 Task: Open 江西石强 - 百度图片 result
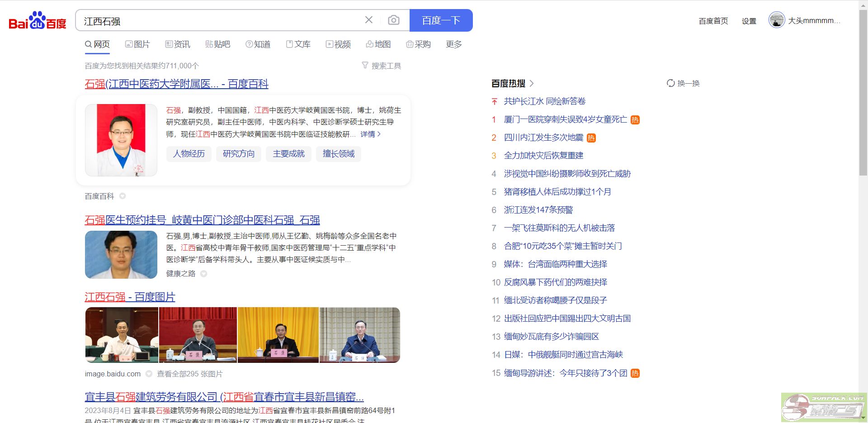tap(130, 297)
